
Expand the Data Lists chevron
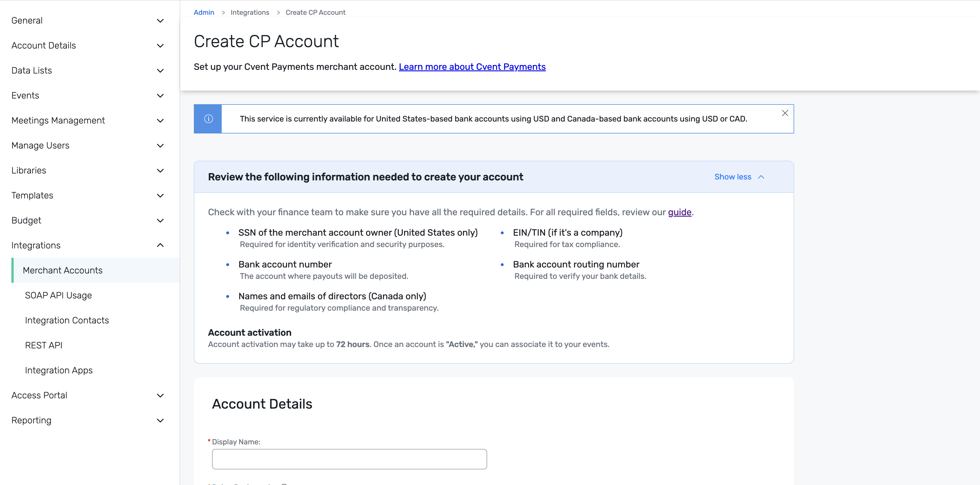pos(160,71)
